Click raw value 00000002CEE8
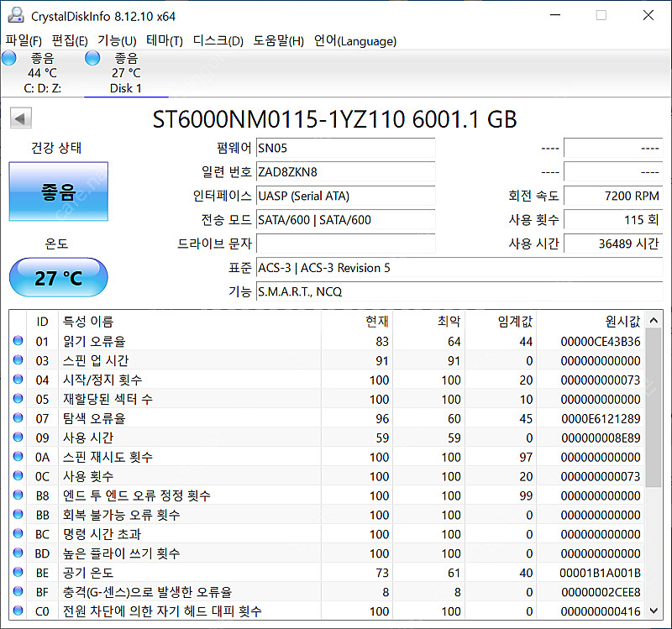Image resolution: width=672 pixels, height=629 pixels. tap(601, 592)
